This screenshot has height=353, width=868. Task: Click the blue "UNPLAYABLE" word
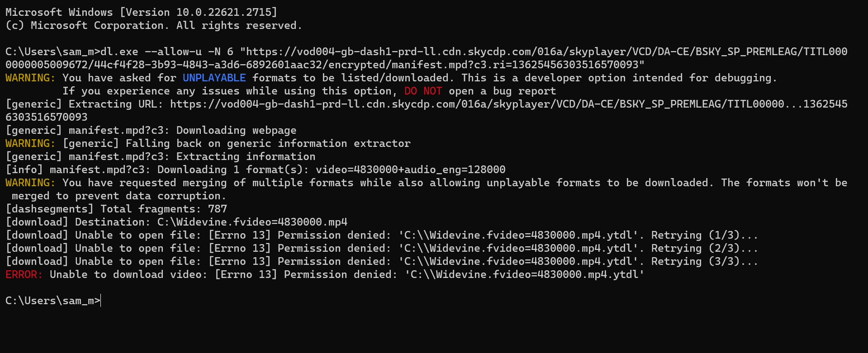[214, 78]
